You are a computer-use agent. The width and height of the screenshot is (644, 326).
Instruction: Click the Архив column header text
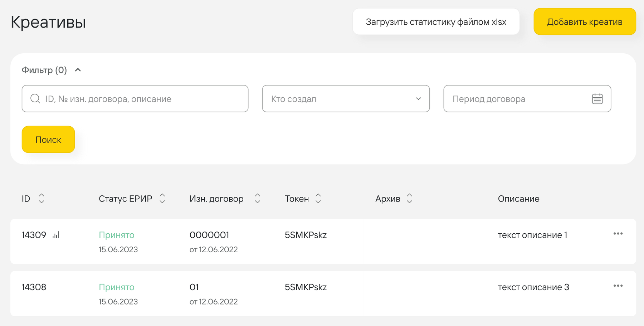coord(387,199)
